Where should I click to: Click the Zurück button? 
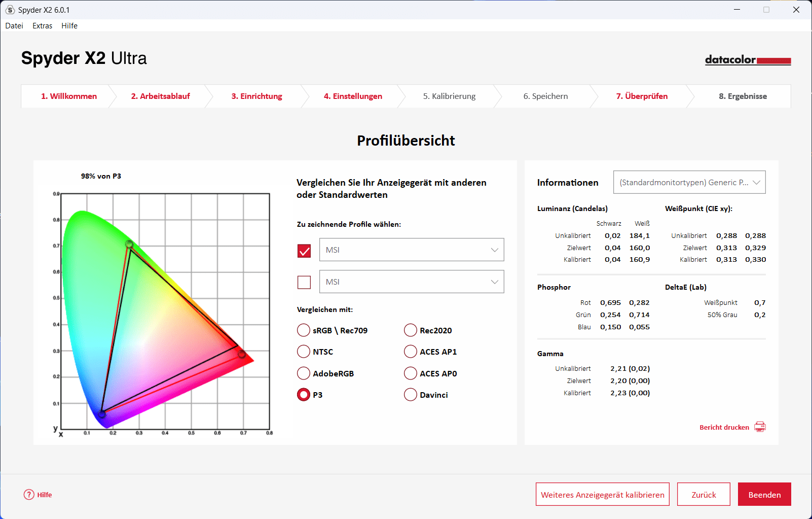coord(704,494)
